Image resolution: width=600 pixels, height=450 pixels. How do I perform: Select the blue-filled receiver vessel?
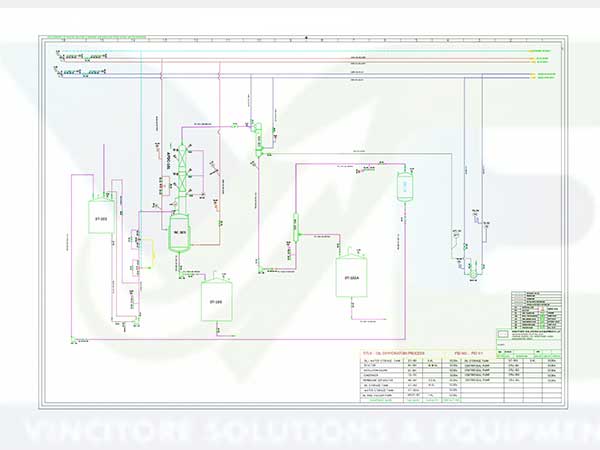pyautogui.click(x=405, y=186)
